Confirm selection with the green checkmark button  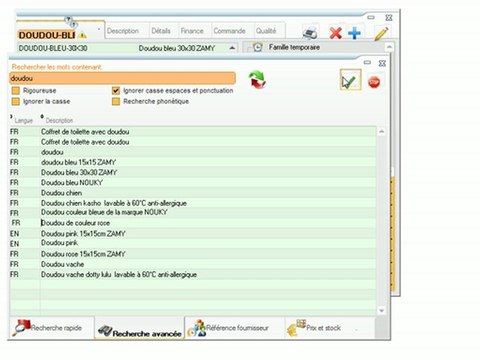click(350, 80)
